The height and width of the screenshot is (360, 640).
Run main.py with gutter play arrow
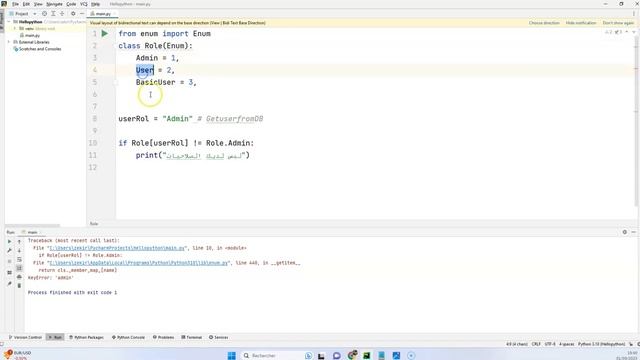tap(104, 33)
